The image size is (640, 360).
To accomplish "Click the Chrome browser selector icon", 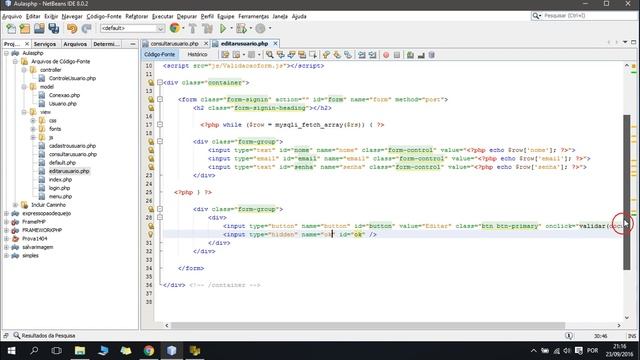I will [175, 28].
